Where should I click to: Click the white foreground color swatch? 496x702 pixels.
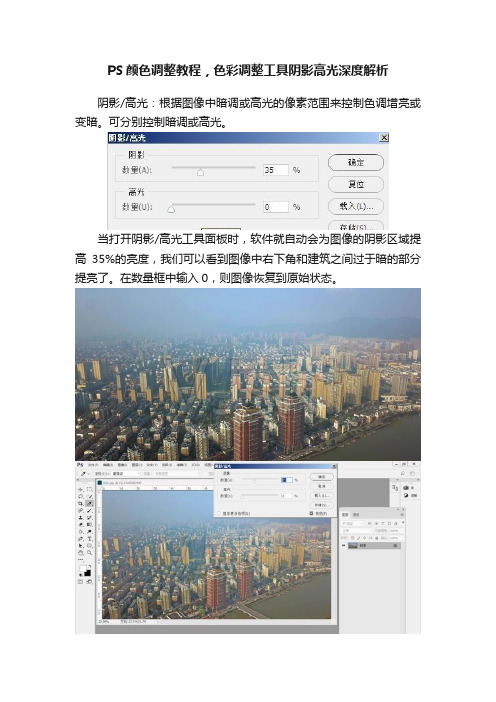point(83,569)
